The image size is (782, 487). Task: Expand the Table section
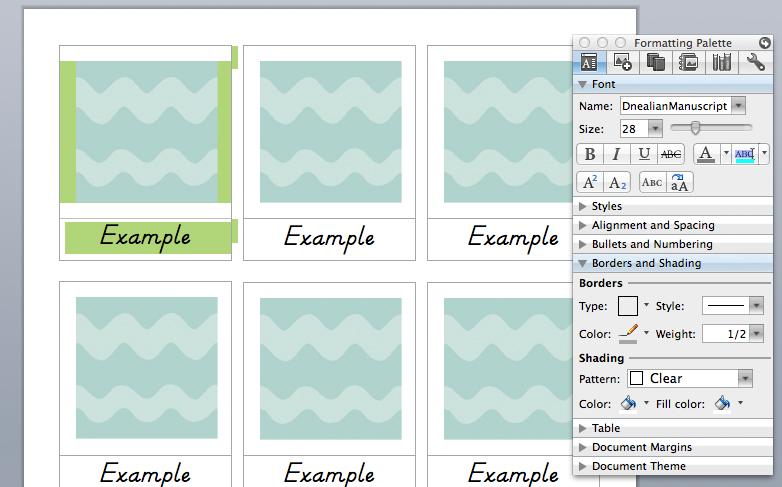click(582, 428)
